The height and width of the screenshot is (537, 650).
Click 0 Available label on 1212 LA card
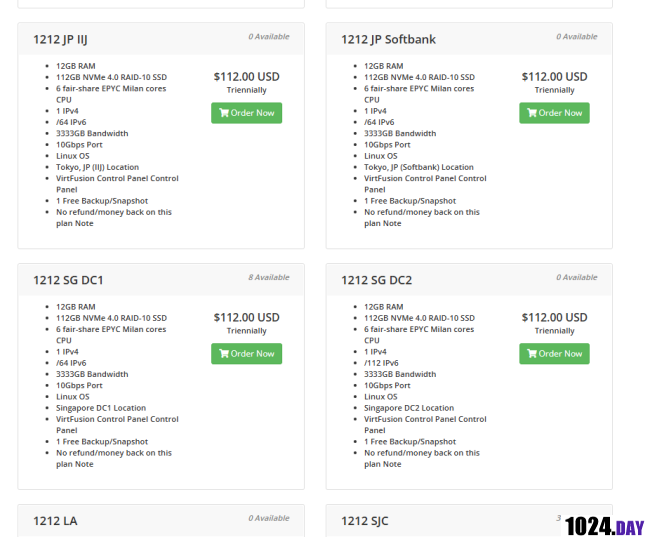(x=268, y=518)
